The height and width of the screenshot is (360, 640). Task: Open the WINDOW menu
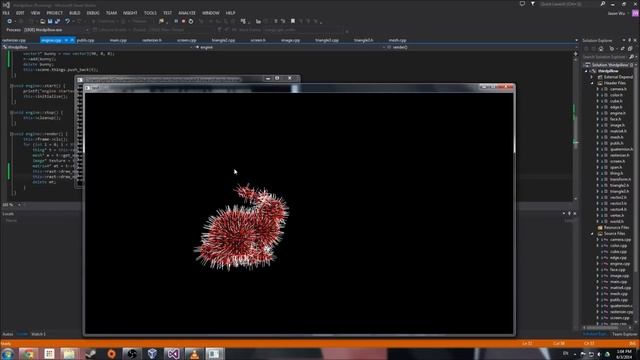tap(211, 13)
